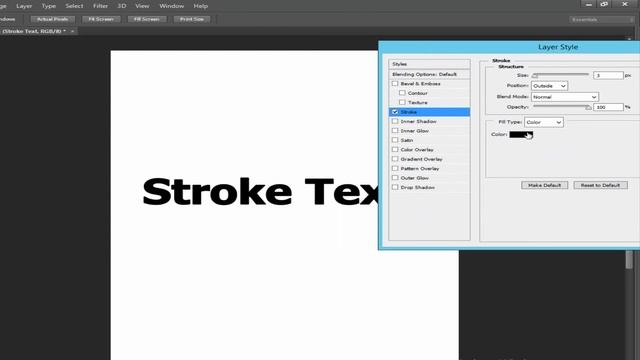This screenshot has height=360, width=640.
Task: Open the View menu
Action: (142, 6)
